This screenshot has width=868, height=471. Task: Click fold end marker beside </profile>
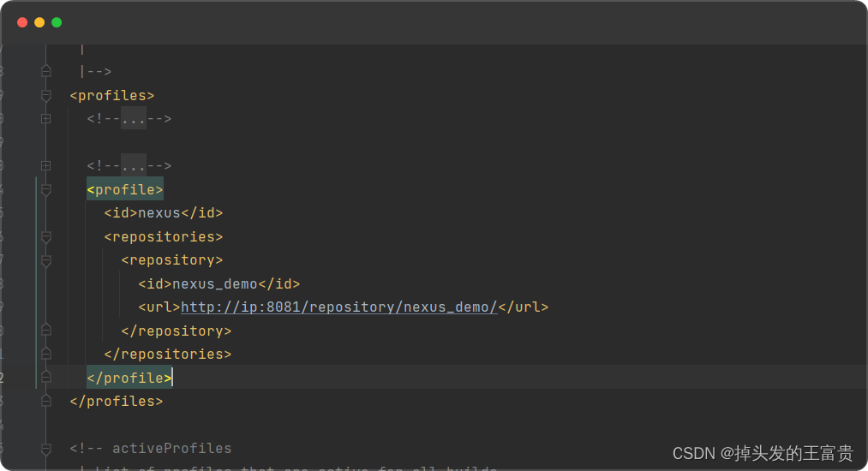pos(46,378)
